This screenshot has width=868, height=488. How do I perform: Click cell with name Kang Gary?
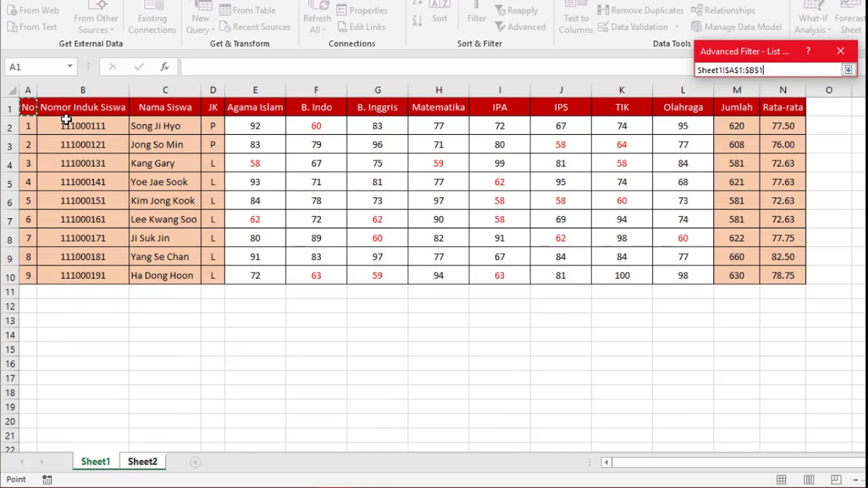[165, 163]
